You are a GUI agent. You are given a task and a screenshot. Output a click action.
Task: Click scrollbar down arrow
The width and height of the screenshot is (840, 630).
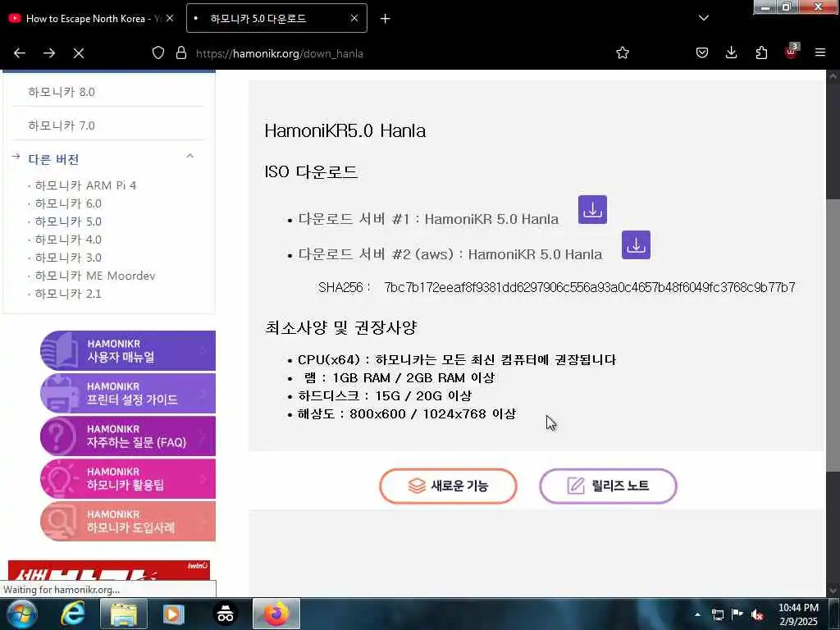pos(833,591)
